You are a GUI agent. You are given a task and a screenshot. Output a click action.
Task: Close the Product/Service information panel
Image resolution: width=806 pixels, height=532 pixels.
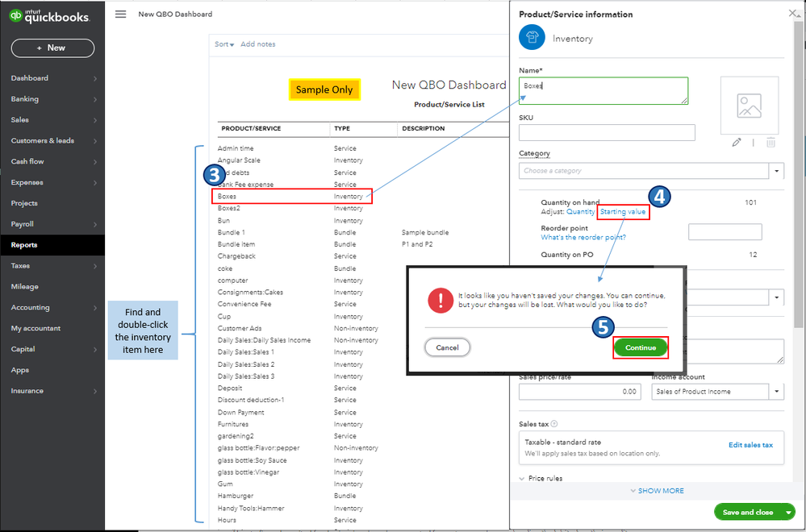[x=792, y=14]
